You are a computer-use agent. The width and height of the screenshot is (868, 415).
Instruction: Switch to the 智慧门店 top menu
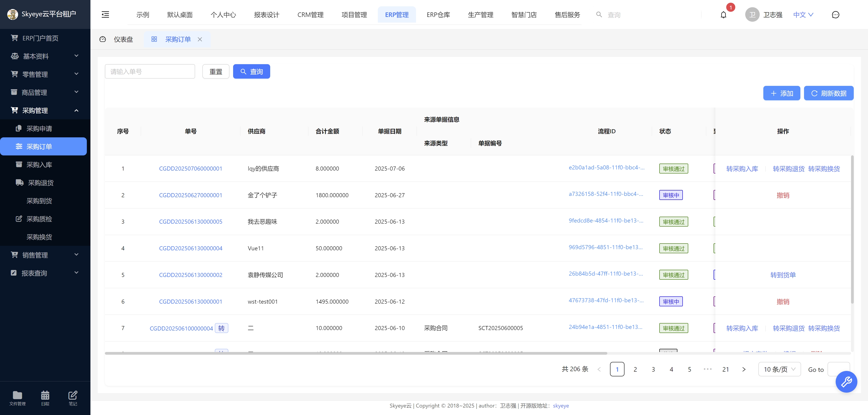point(524,15)
